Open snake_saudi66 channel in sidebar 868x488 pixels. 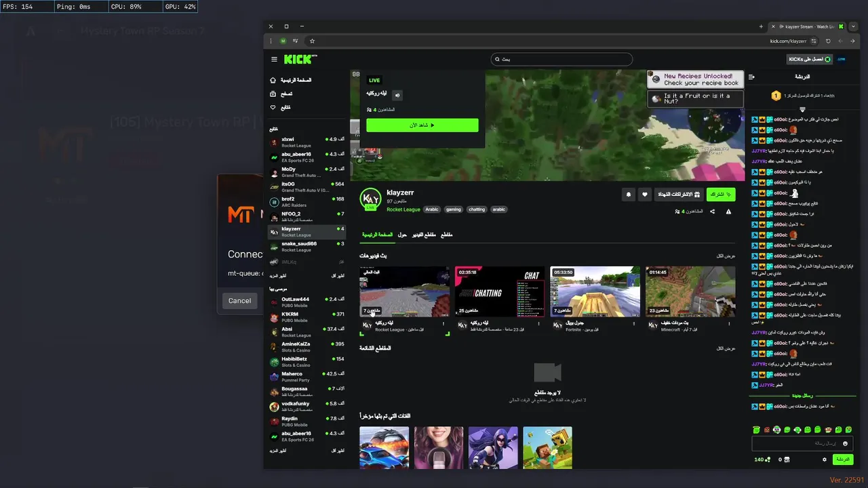307,246
